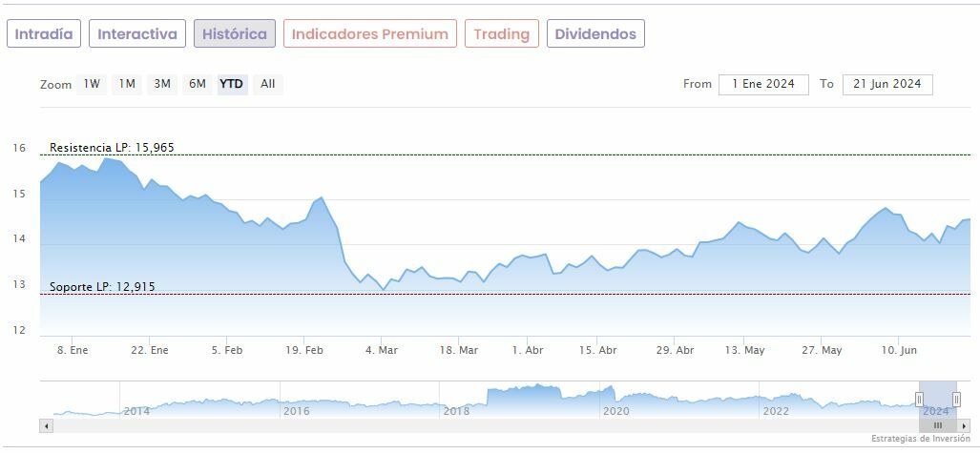This screenshot has width=980, height=453.
Task: Show All history with zoom button
Action: click(268, 84)
